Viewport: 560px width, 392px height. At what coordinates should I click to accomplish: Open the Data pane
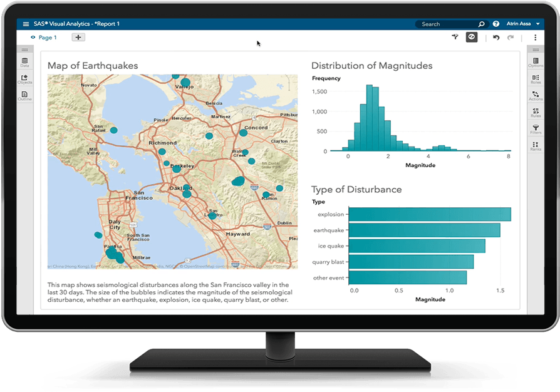pyautogui.click(x=24, y=62)
